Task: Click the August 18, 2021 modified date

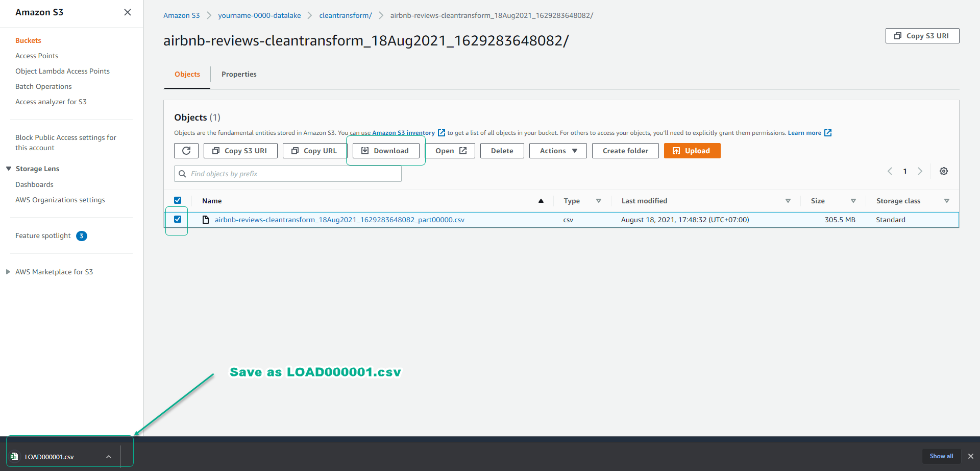Action: [x=685, y=220]
